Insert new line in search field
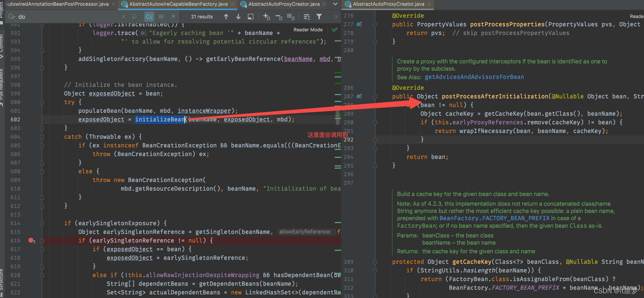Image resolution: width=644 pixels, height=298 pixels. (x=134, y=17)
